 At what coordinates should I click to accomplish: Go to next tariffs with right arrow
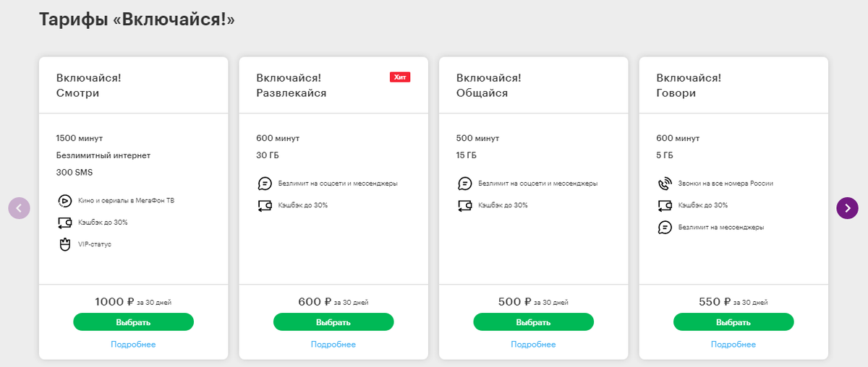tap(848, 208)
